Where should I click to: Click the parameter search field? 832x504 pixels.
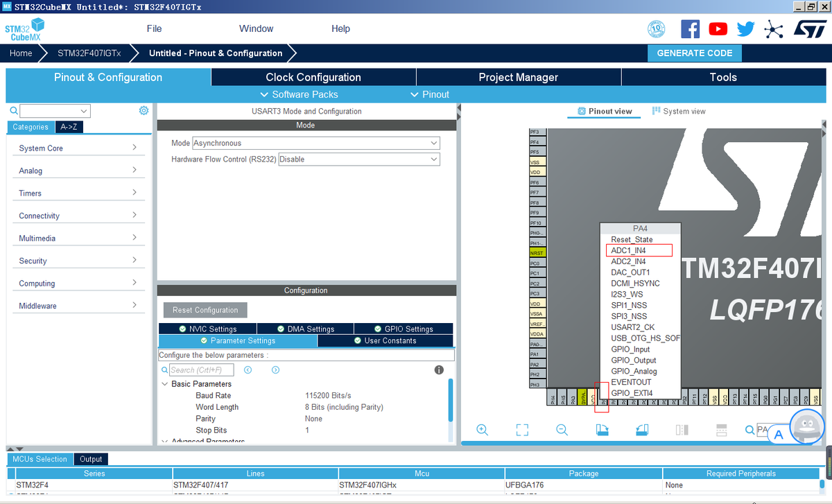tap(202, 370)
